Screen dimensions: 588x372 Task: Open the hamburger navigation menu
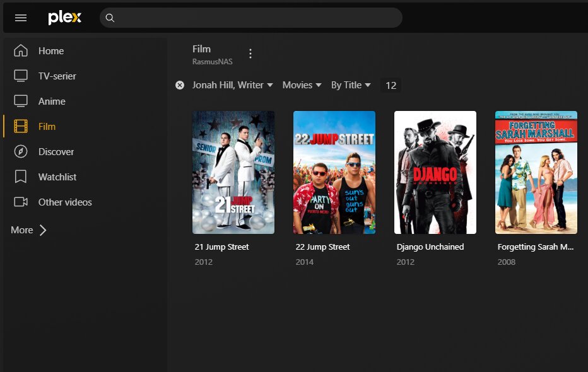click(x=21, y=18)
